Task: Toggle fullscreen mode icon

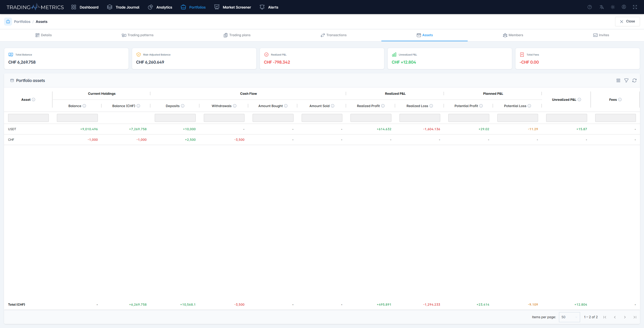Action: point(635,7)
